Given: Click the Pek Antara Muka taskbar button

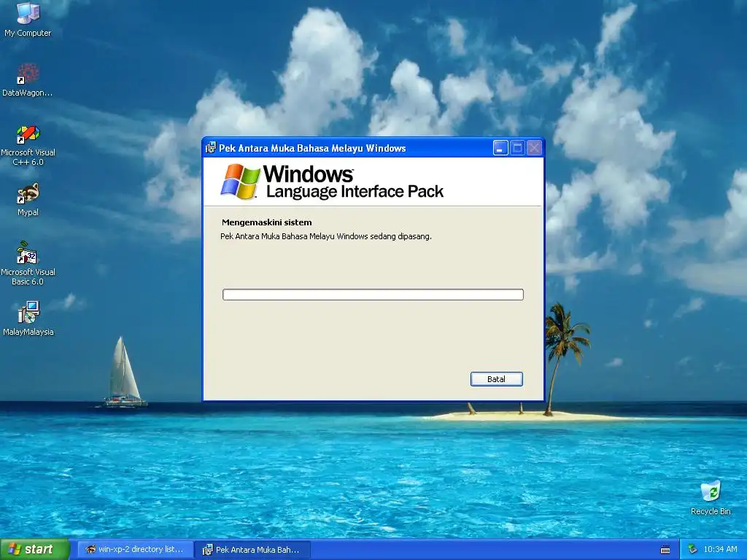Looking at the screenshot, I should [x=252, y=550].
